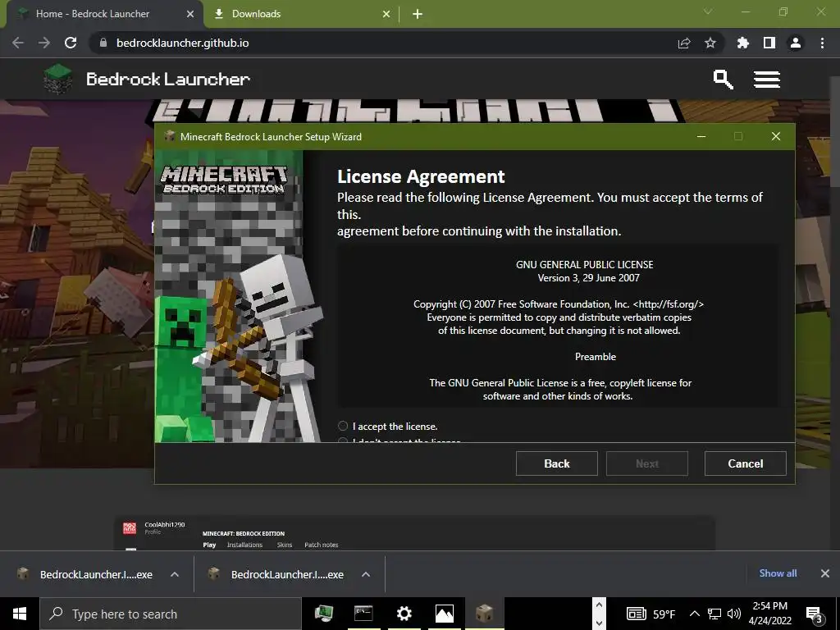The image size is (840, 630).
Task: Switch to the Home - Bedrock Launcher tab
Action: click(x=104, y=14)
